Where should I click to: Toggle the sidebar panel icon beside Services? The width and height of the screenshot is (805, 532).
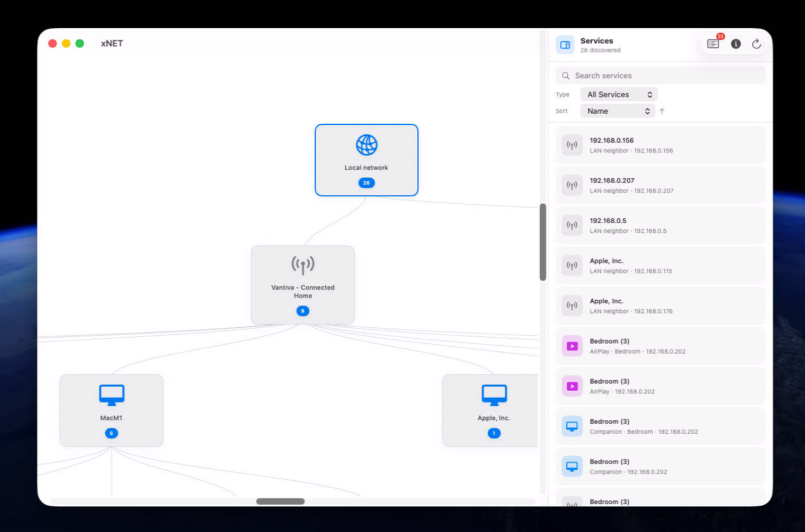tap(565, 45)
